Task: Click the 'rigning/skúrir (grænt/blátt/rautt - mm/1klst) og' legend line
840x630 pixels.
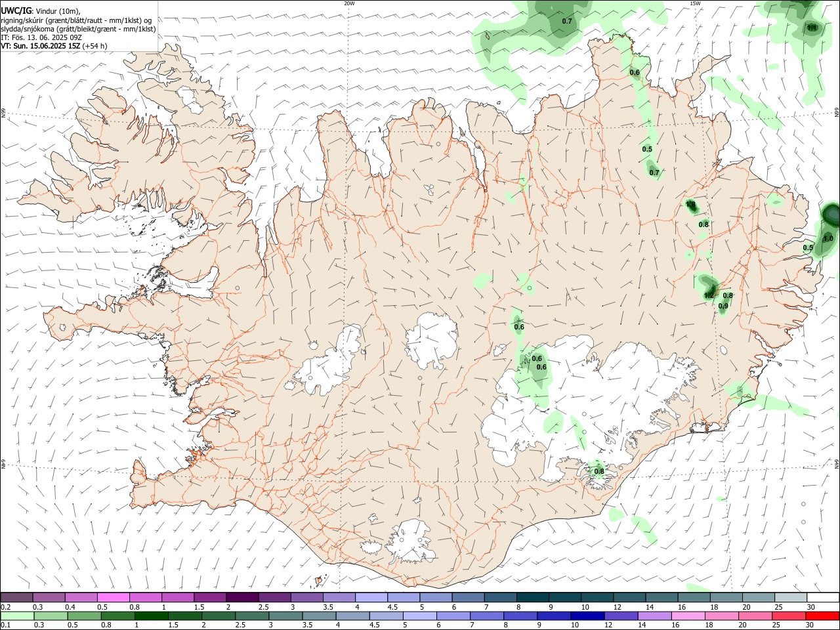Action: [x=76, y=20]
